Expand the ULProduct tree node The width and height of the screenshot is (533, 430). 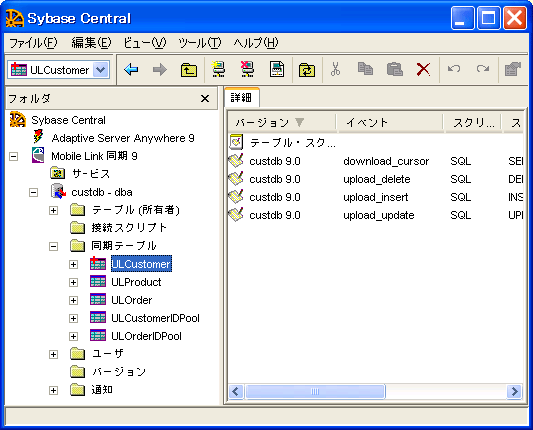click(73, 282)
